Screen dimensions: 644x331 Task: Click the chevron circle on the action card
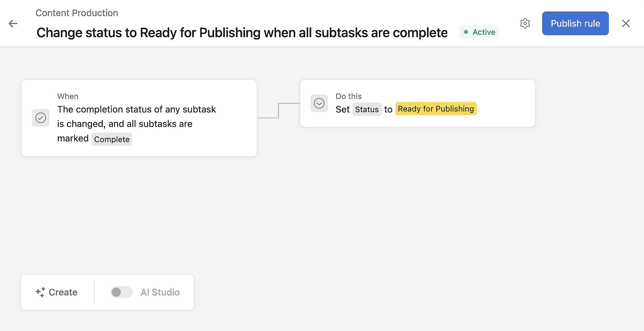click(x=319, y=103)
